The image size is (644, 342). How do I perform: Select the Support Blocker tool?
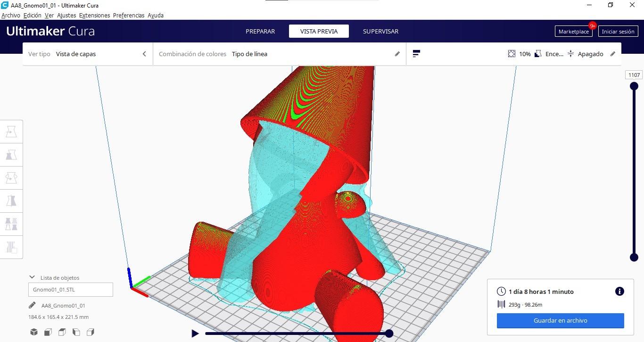click(x=11, y=247)
